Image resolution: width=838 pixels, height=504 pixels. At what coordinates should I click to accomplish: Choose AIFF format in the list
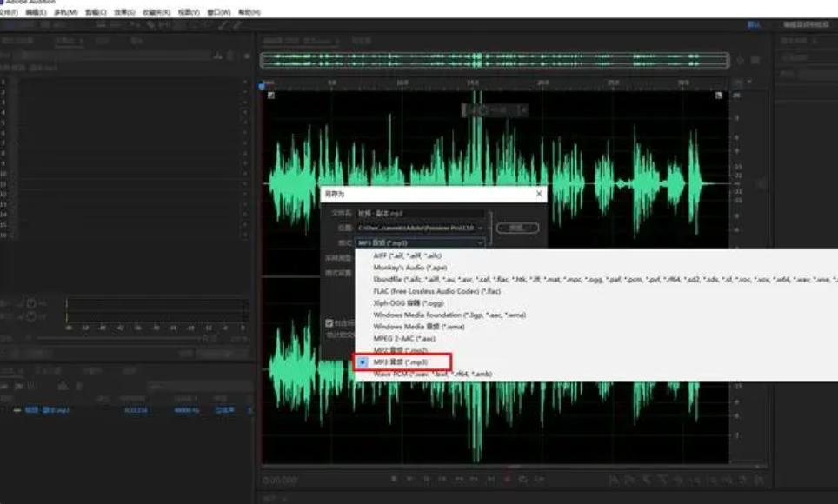coord(407,256)
